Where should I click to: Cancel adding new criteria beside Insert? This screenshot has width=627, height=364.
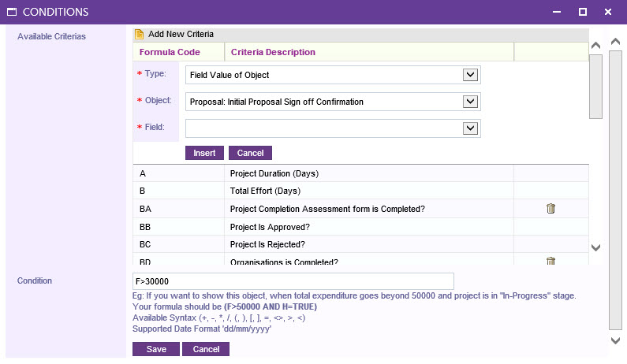click(x=250, y=153)
